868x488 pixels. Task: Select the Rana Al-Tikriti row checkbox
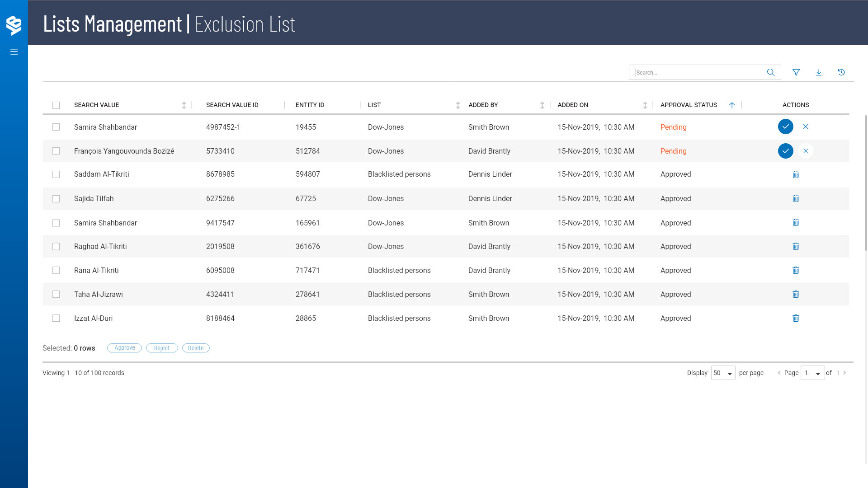(x=56, y=270)
